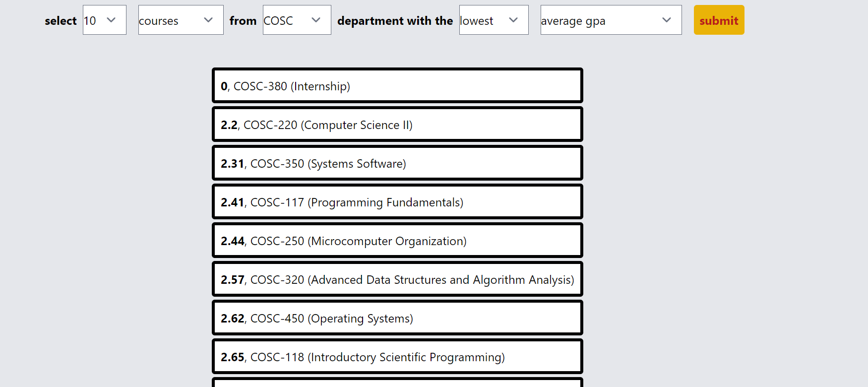Image resolution: width=868 pixels, height=387 pixels.
Task: Pick the COSC-117 Programming Fundamentals entry
Action: (397, 201)
